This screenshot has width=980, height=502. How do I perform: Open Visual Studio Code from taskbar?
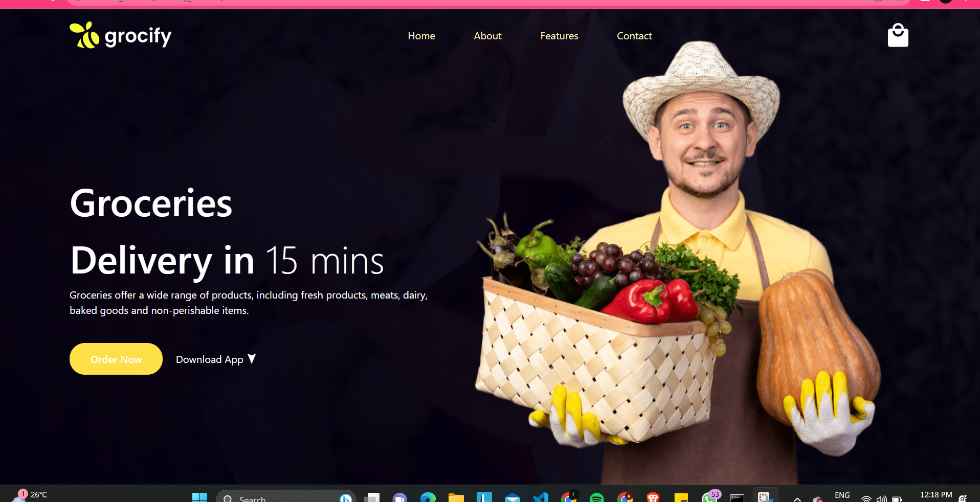[x=540, y=498]
